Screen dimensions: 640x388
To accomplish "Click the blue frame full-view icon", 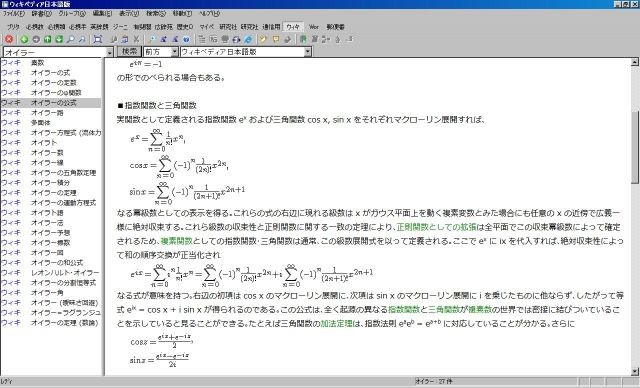I will [98, 39].
